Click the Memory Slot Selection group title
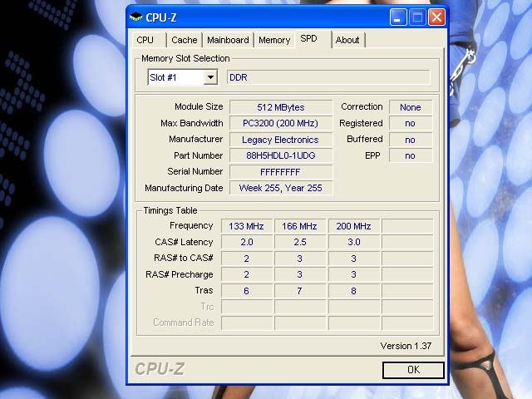Screen dimensions: 532x399 pyautogui.click(x=185, y=58)
